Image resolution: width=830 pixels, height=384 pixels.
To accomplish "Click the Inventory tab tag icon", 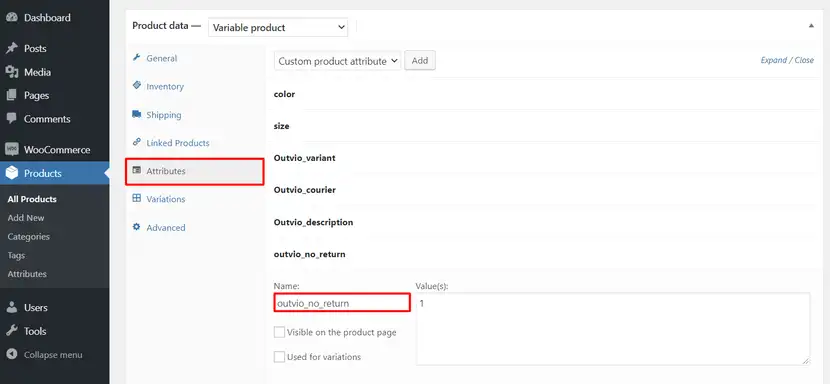I will coord(137,86).
